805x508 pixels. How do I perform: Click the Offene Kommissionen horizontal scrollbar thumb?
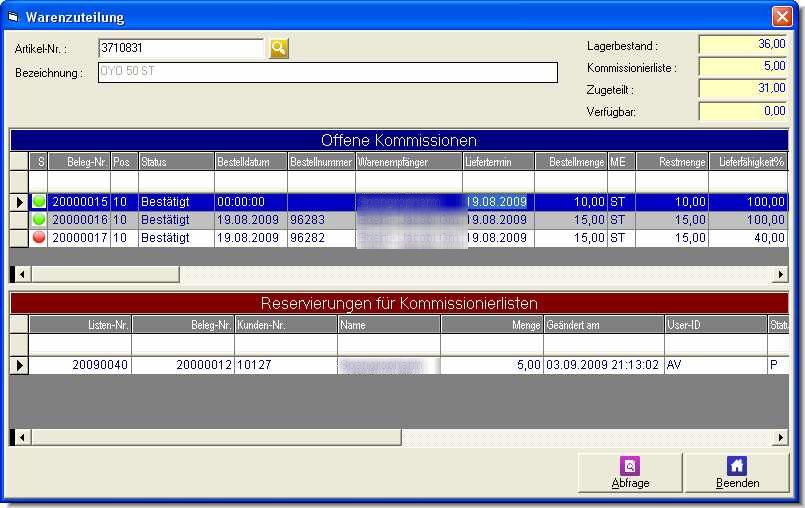click(x=105, y=274)
